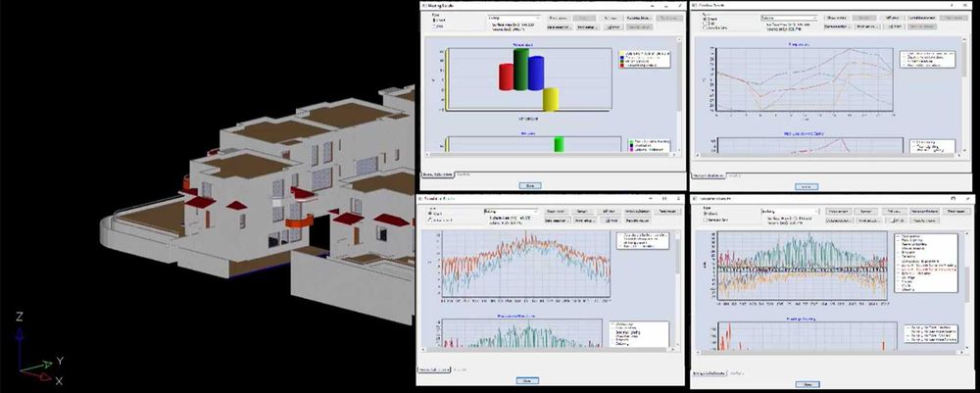This screenshot has height=393, width=980.
Task: Click the green swatch in the lower bar chart legend
Action: point(632,142)
